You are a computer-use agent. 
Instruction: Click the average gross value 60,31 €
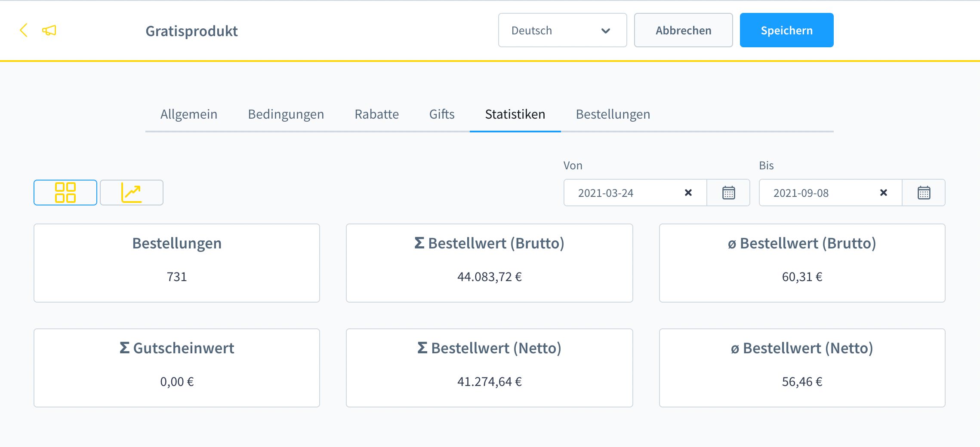click(x=802, y=277)
